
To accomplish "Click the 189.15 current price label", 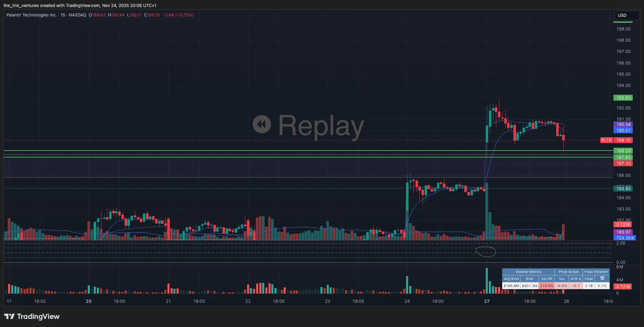I will coord(623,140).
